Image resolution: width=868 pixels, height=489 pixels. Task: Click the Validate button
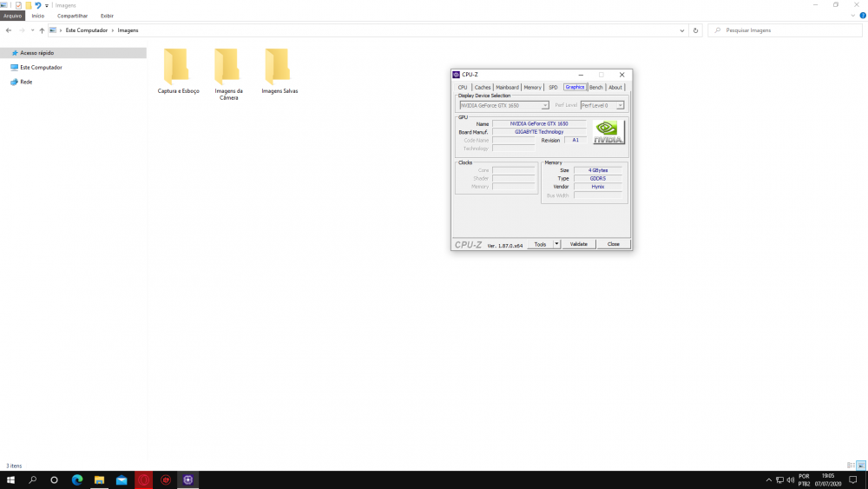pos(579,244)
